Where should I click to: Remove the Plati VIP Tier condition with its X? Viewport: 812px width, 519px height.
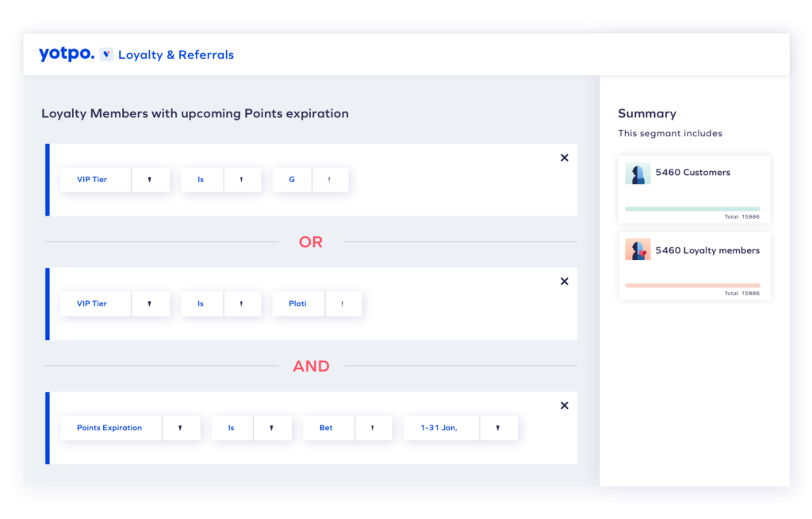564,281
